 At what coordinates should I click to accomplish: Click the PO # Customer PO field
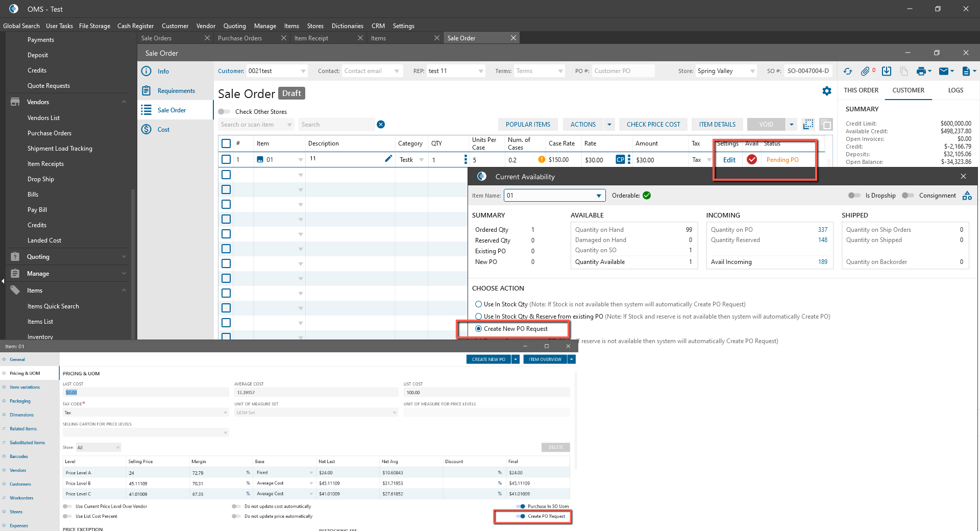623,71
